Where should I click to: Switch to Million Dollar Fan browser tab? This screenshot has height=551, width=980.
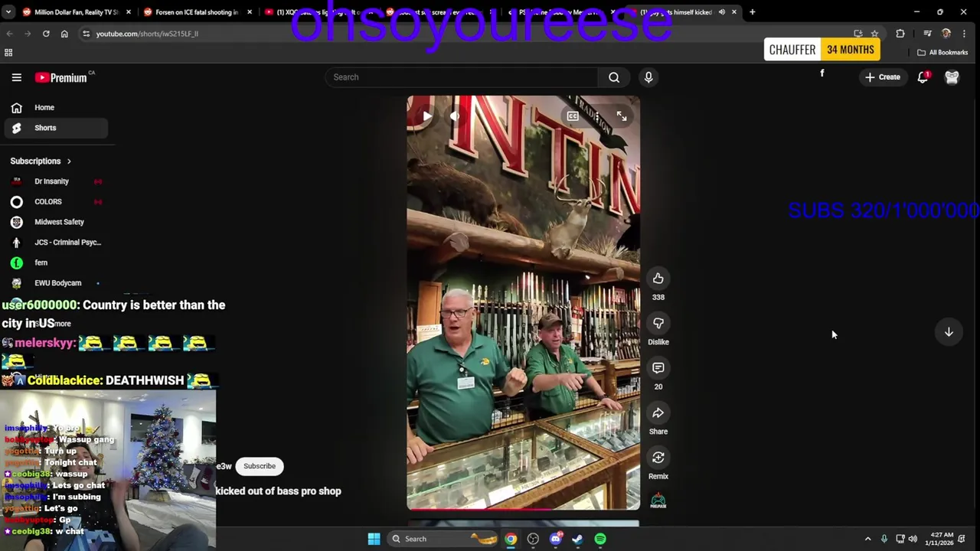tap(77, 12)
